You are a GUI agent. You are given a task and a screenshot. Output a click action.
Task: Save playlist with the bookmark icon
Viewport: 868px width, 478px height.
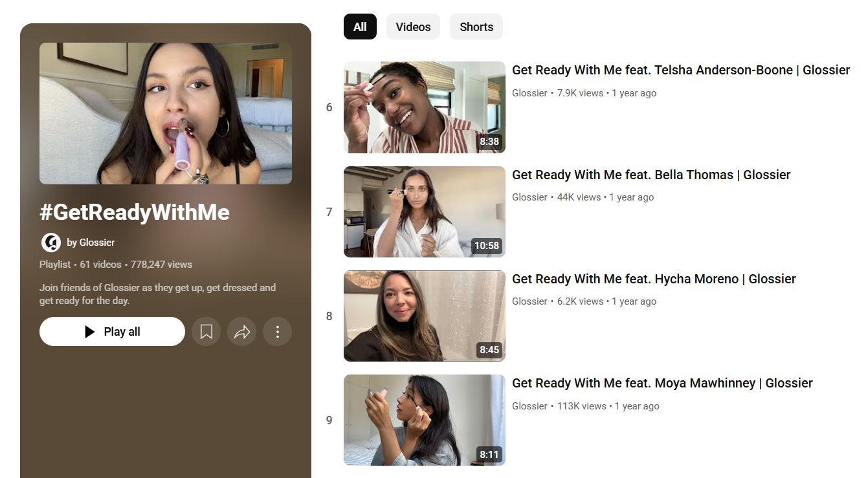coord(206,332)
